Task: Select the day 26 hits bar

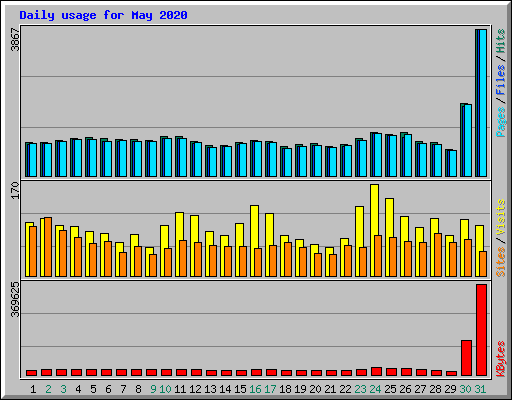Action: coord(403,154)
